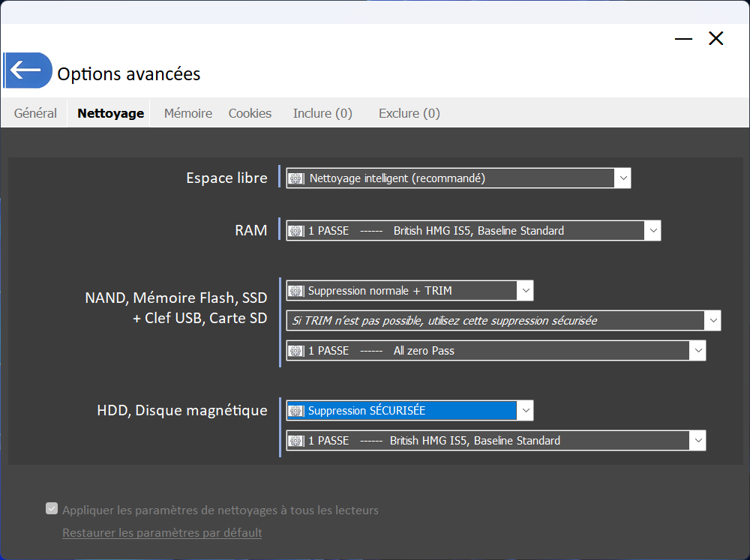The height and width of the screenshot is (560, 750).
Task: Click the blue back arrow button
Action: pos(27,70)
